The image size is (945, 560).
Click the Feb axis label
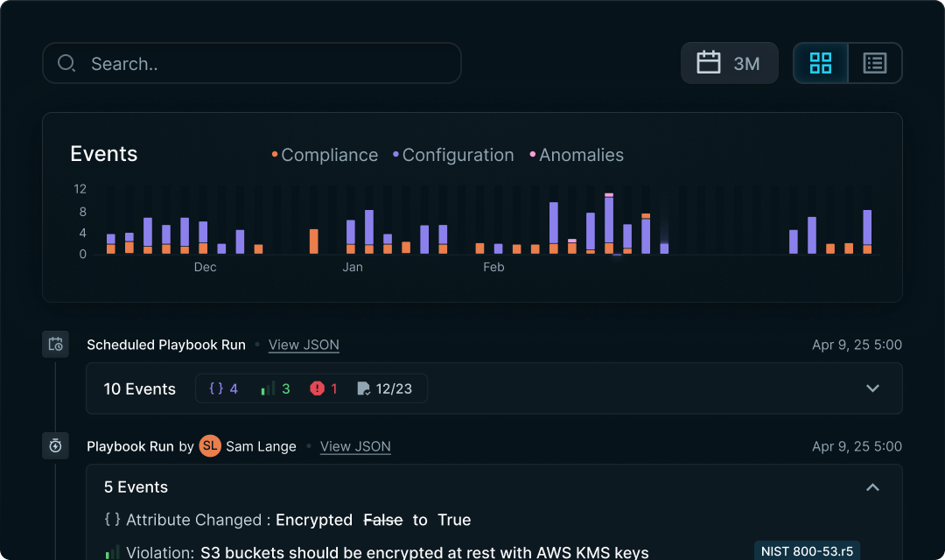coord(493,267)
